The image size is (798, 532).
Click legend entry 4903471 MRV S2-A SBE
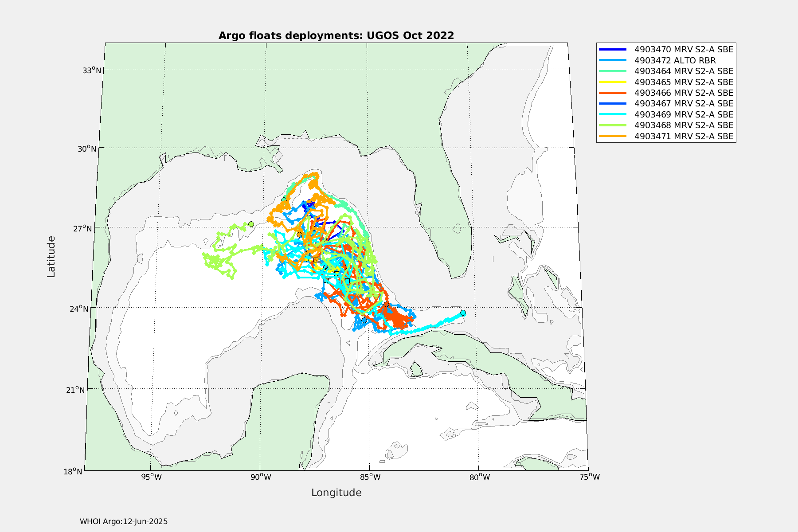click(666, 136)
